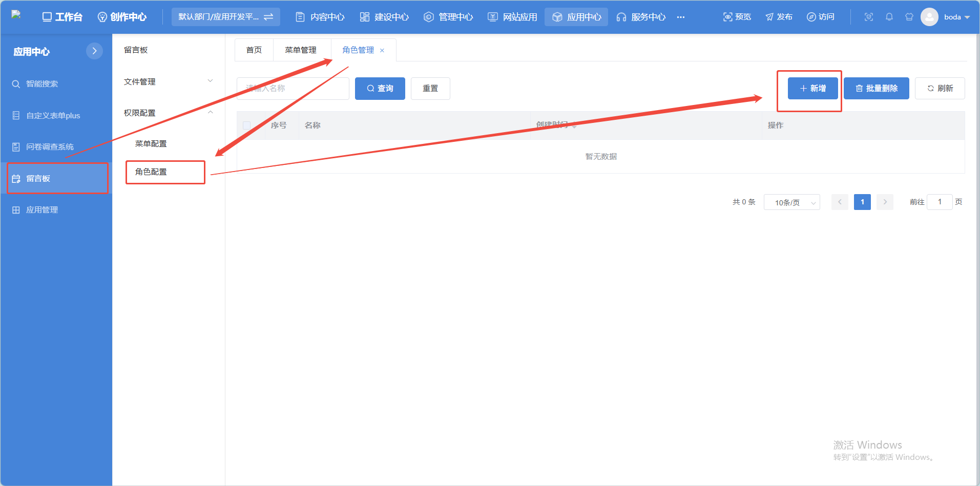
Task: Open the 10条/页 page size dropdown
Action: (792, 202)
